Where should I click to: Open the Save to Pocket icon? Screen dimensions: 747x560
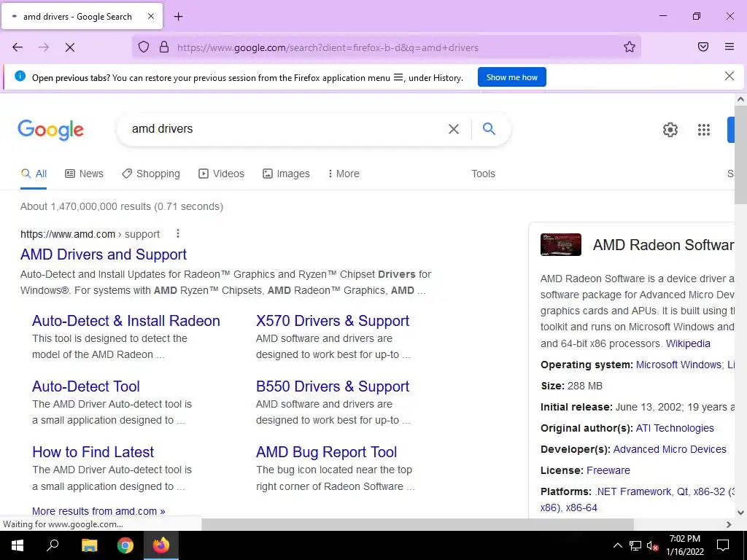click(703, 47)
